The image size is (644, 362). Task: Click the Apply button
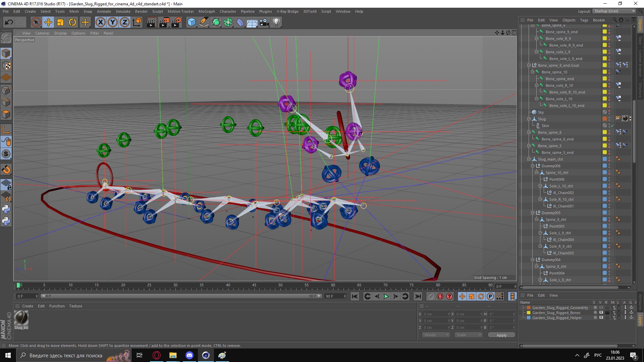click(501, 335)
